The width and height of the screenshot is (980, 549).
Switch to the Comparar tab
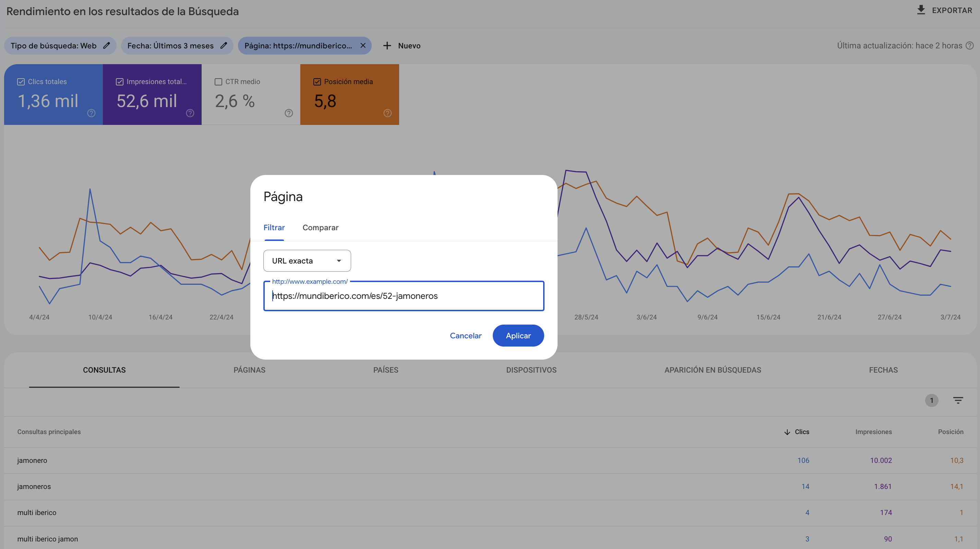320,227
